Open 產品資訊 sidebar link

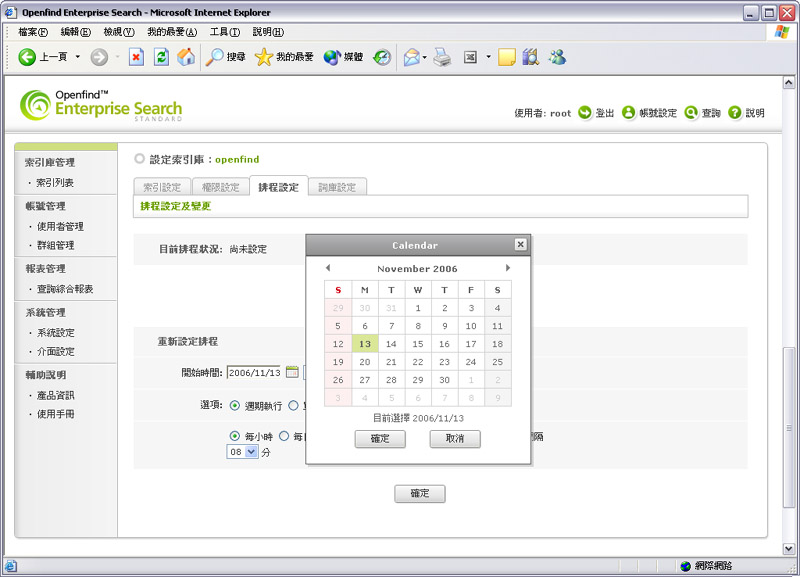pyautogui.click(x=56, y=395)
